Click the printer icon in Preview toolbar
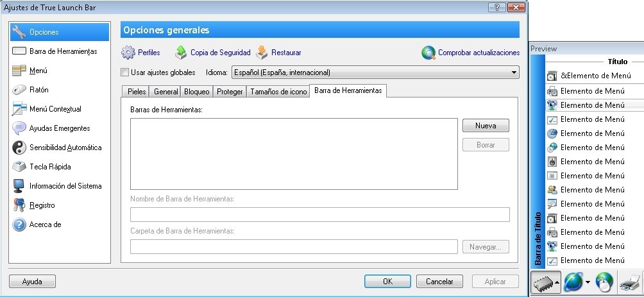 click(x=631, y=282)
